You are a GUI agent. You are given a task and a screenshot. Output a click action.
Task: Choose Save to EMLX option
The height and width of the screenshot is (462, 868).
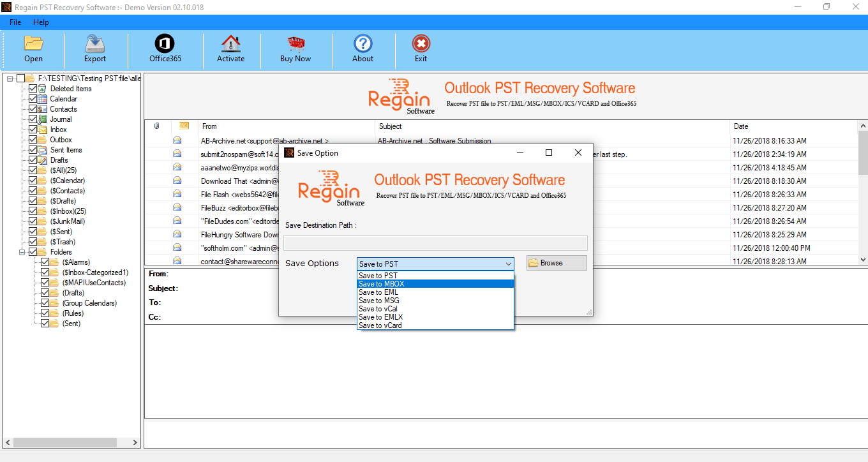point(435,317)
